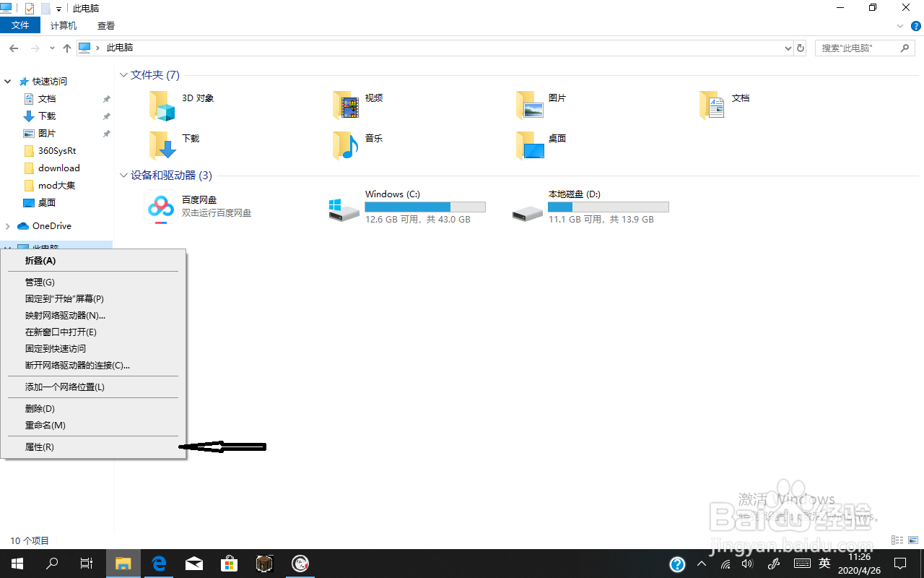
Task: Open the Mail app on the taskbar
Action: (194, 564)
